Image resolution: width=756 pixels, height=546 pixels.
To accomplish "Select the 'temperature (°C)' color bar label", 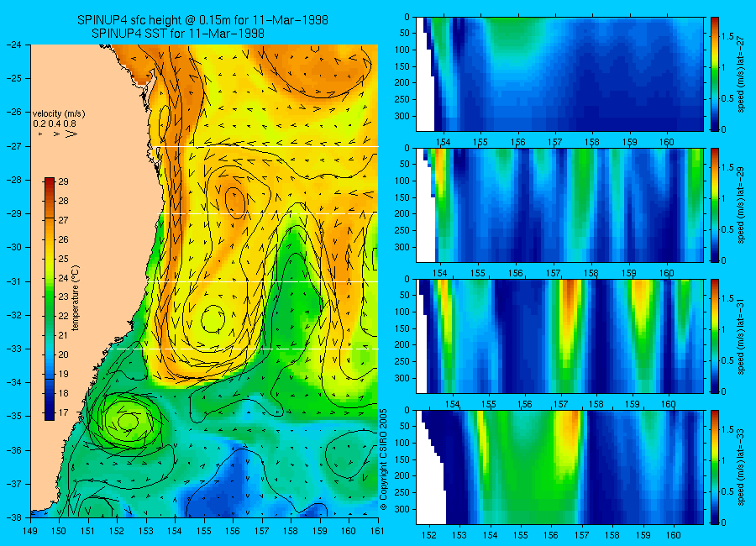I will click(76, 298).
